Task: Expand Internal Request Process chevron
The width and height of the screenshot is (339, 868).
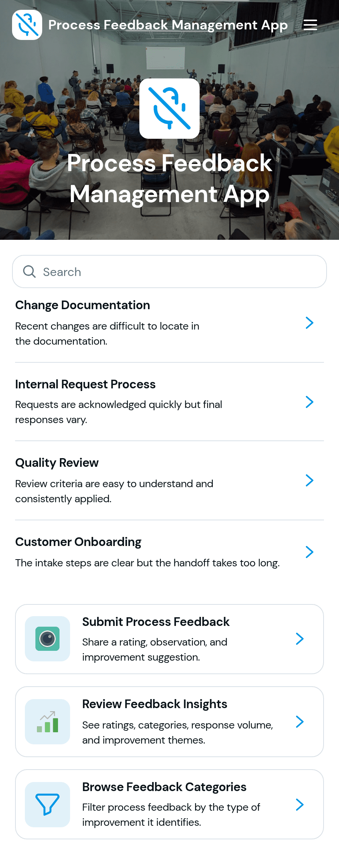Action: click(310, 402)
